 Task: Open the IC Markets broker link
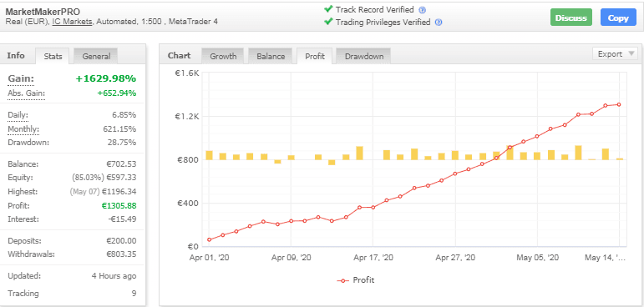(x=72, y=22)
